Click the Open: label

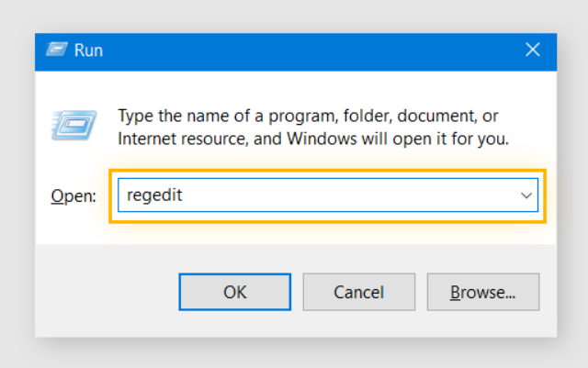click(73, 196)
